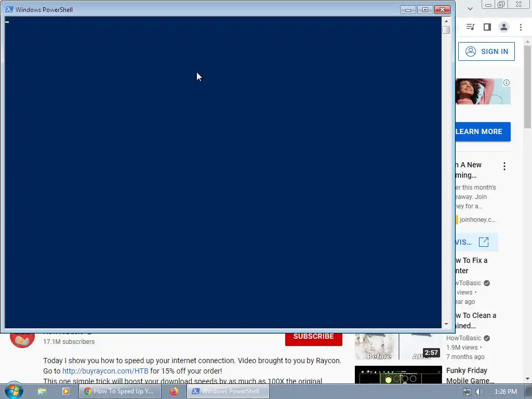This screenshot has height=399, width=532.
Task: Toggle Chrome side panel icon
Action: click(x=487, y=27)
